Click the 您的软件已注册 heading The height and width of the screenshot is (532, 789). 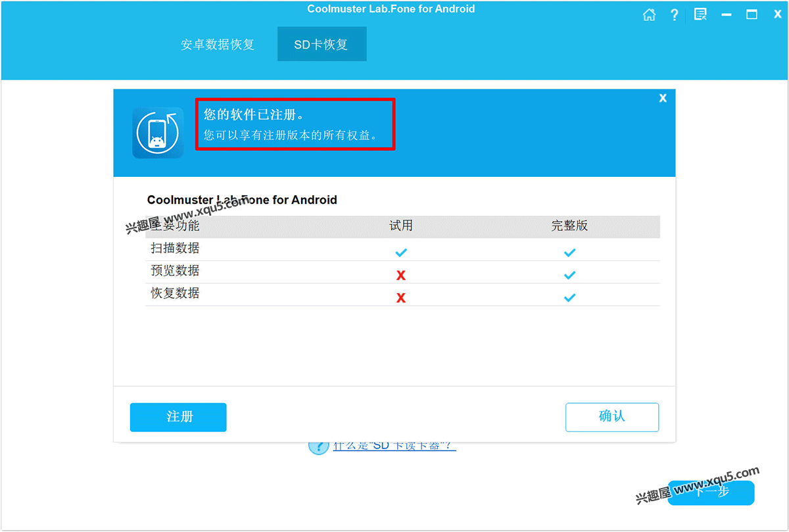click(254, 114)
